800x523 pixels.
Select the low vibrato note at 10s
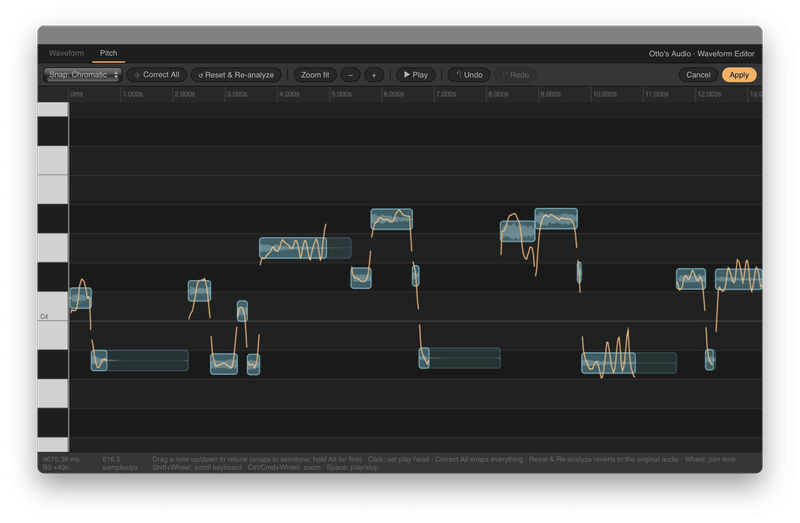[629, 363]
